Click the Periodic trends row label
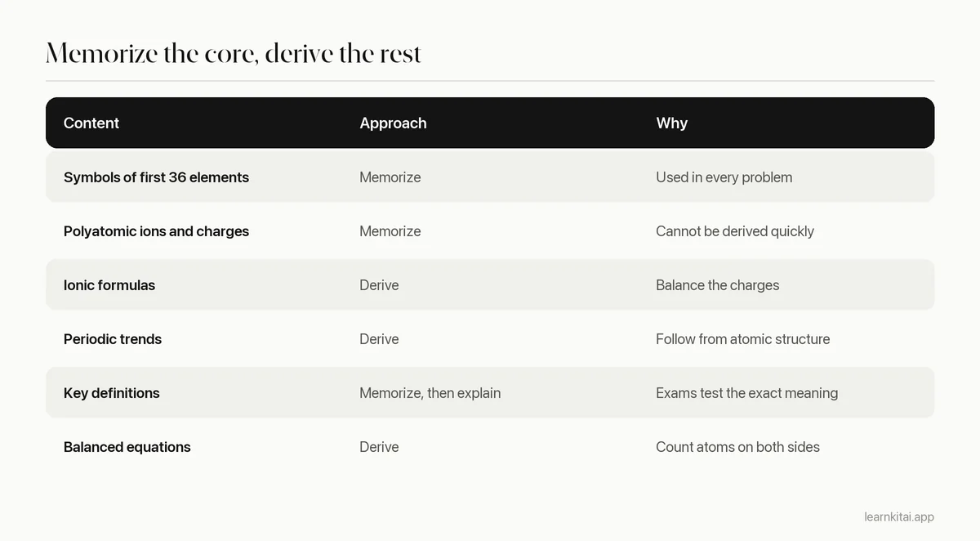Image resolution: width=980 pixels, height=541 pixels. pos(113,339)
